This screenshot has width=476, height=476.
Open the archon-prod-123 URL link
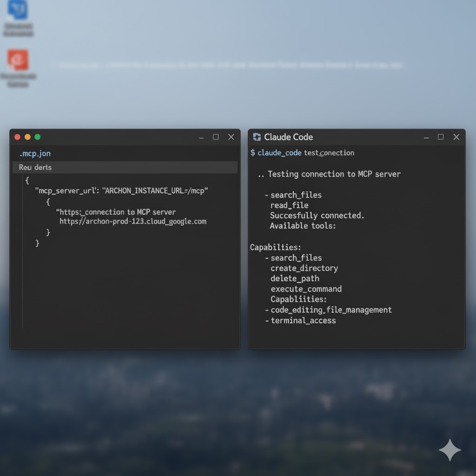(x=133, y=221)
